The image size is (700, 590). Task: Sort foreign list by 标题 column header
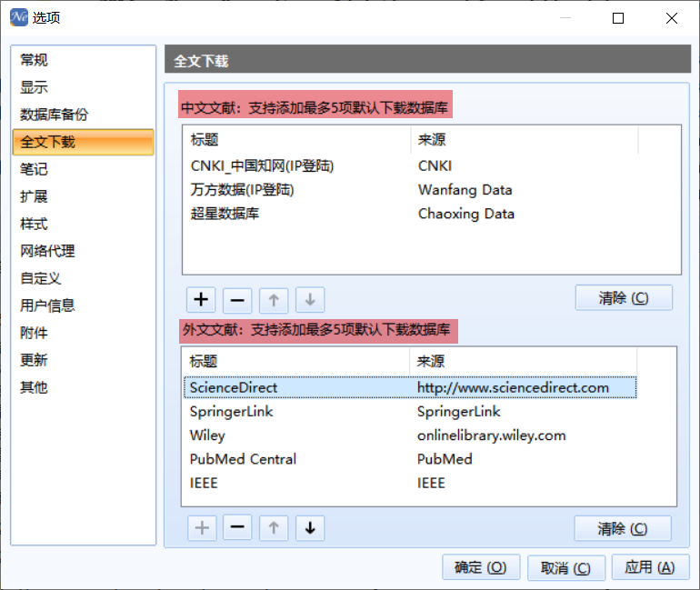(x=296, y=362)
